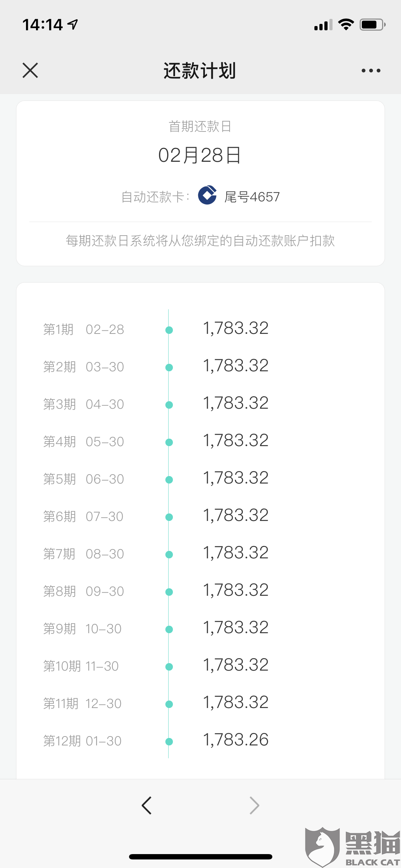
Task: Tap the 还款计划 page title
Action: tap(200, 71)
